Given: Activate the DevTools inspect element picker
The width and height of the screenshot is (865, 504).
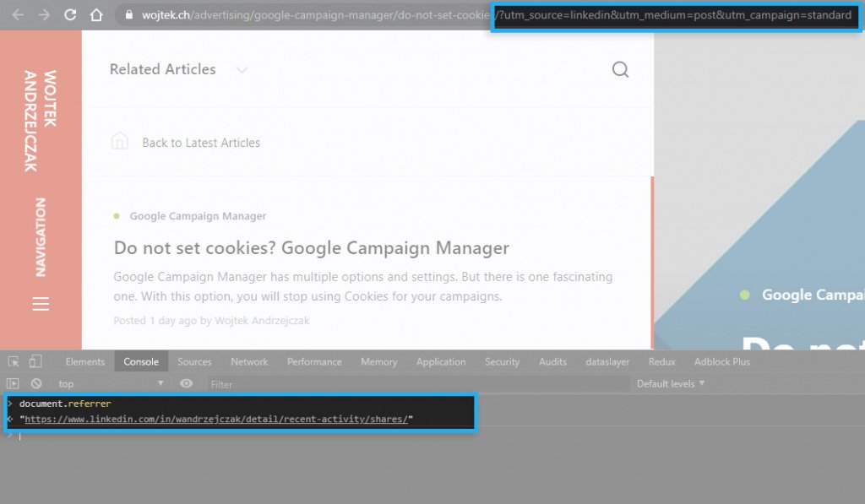Looking at the screenshot, I should coord(14,361).
